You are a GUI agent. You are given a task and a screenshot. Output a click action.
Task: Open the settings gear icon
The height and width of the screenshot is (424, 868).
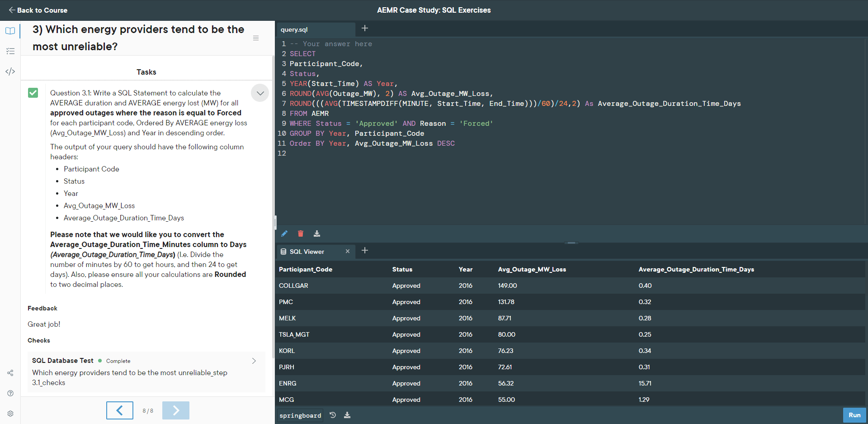coord(10,414)
